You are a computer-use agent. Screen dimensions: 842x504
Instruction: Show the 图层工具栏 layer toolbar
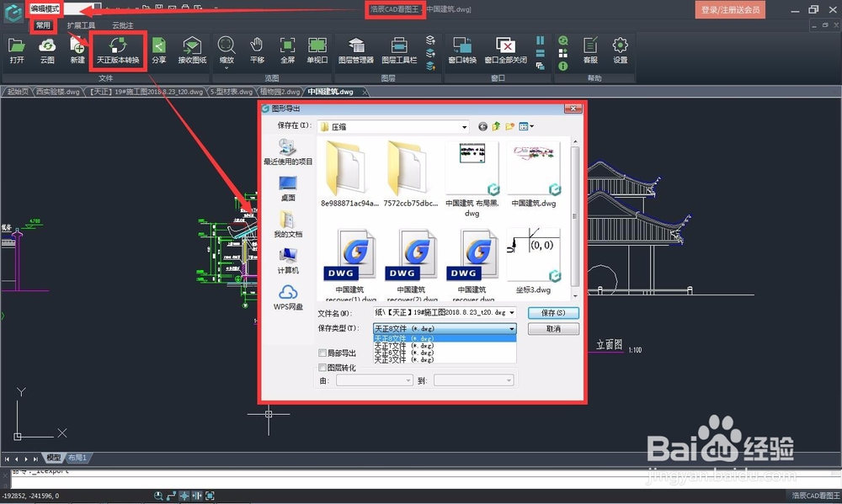pyautogui.click(x=399, y=51)
